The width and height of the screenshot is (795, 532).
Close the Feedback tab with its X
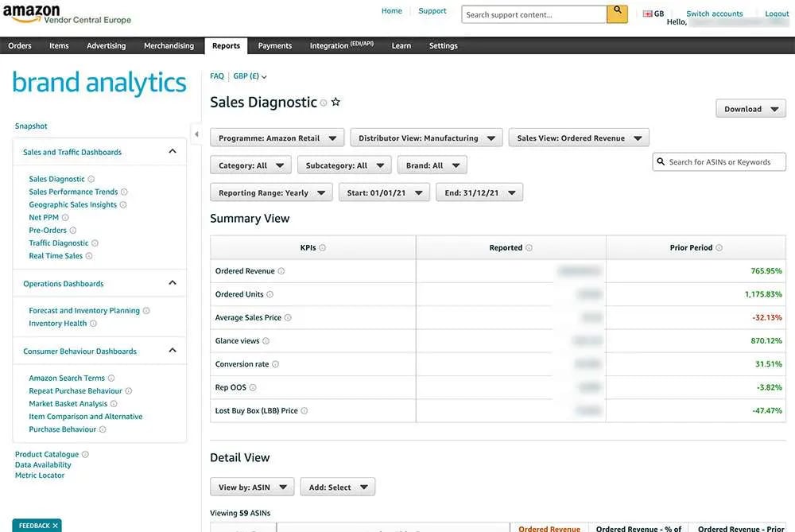click(x=56, y=526)
